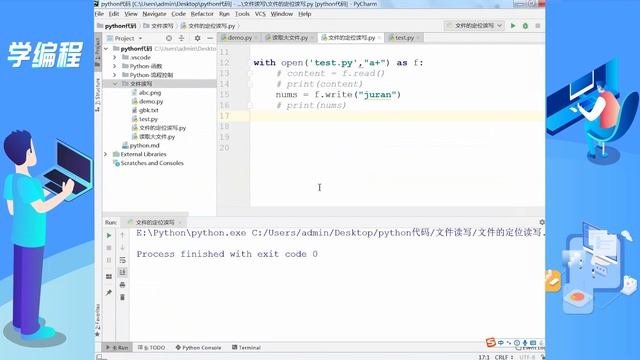
Task: Open the Navigate menu
Action: (x=154, y=14)
